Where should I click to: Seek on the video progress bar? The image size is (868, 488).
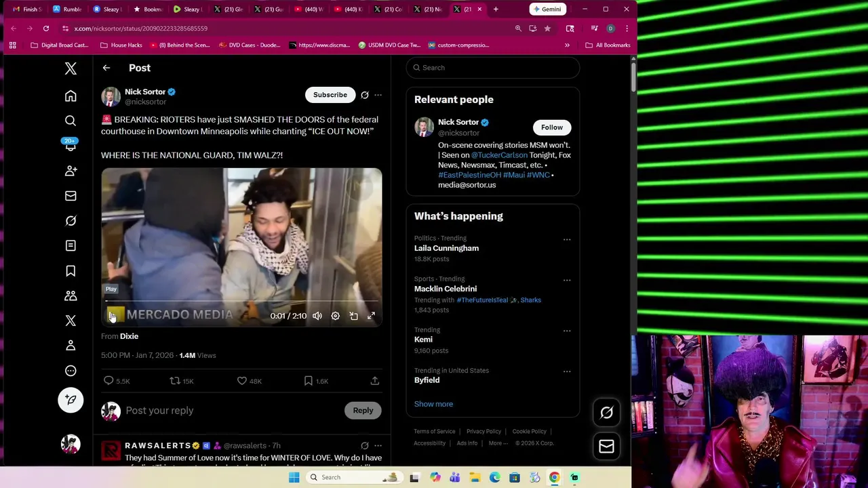click(241, 301)
